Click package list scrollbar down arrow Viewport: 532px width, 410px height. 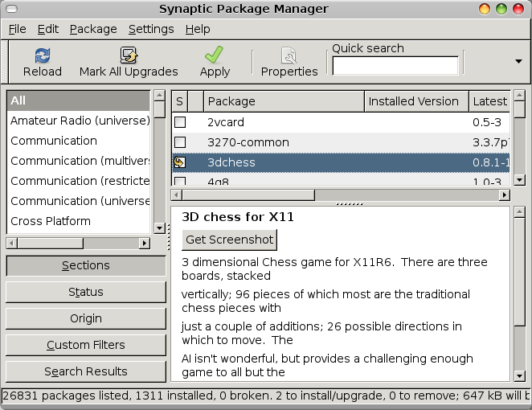pos(519,180)
